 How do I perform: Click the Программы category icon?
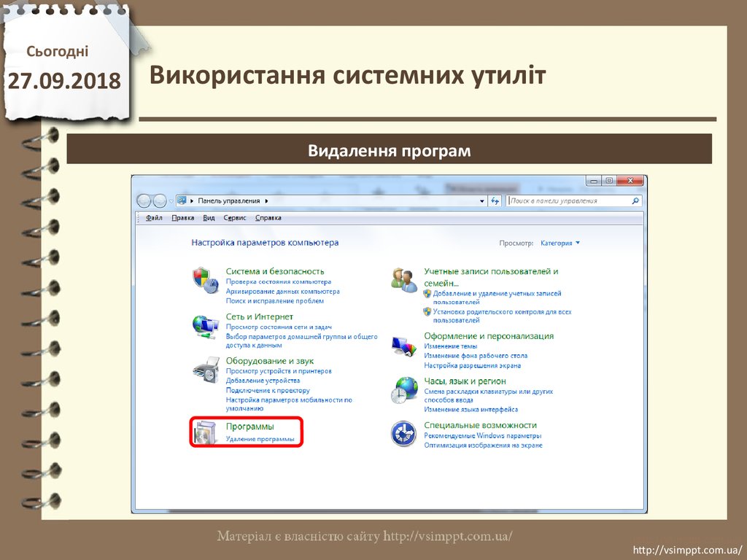[205, 432]
